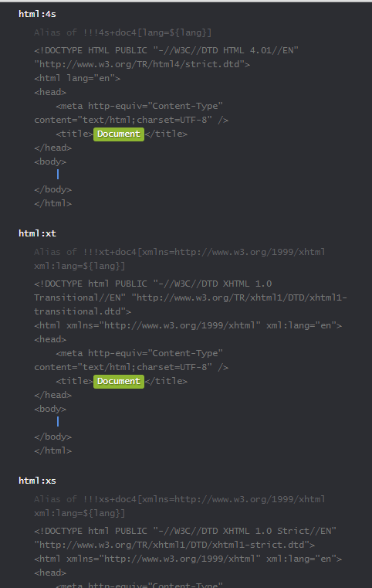The width and height of the screenshot is (372, 588).
Task: Click the alias text !!!4s+doc4[lang=${lang}]
Action: point(147,32)
